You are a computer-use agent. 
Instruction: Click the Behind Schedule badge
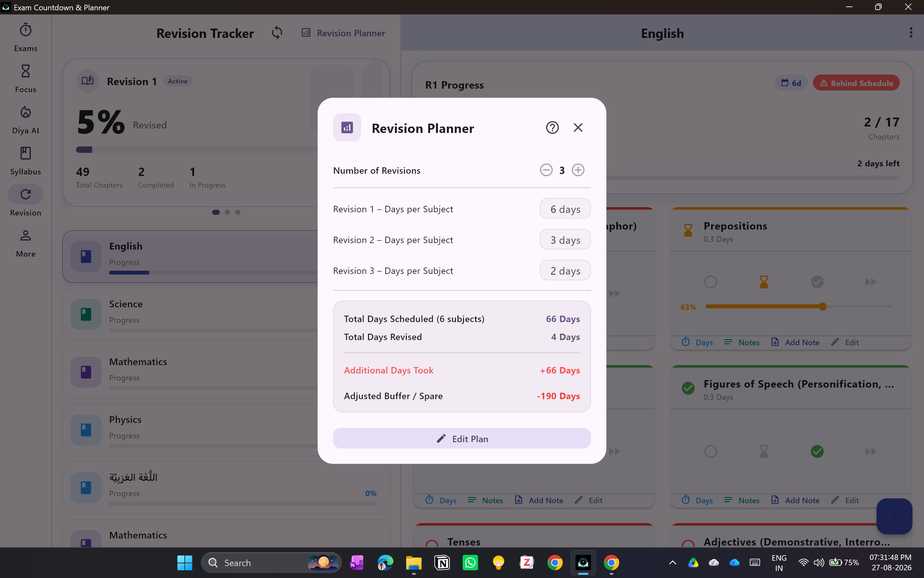(x=856, y=83)
